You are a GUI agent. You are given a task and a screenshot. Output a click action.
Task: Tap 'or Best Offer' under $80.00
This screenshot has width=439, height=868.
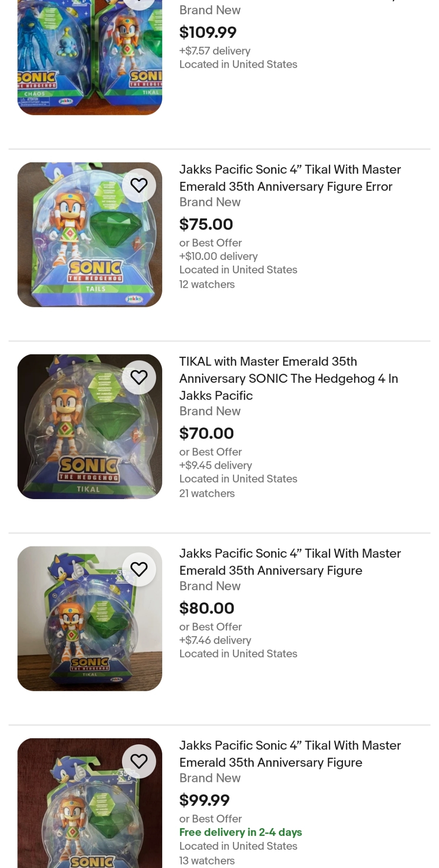click(210, 627)
